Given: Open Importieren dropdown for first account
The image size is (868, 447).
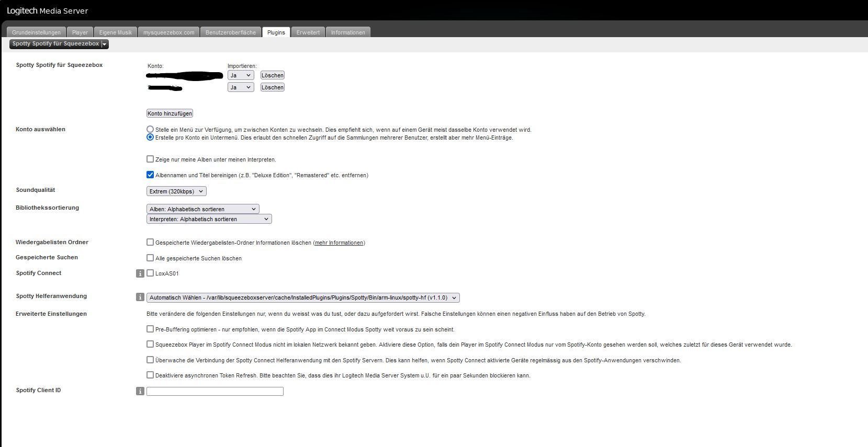Looking at the screenshot, I should [x=241, y=75].
